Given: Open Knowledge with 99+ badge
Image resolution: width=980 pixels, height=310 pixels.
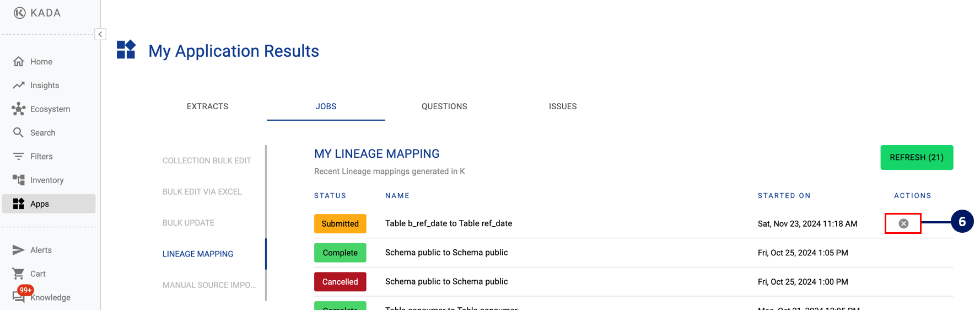Looking at the screenshot, I should 50,297.
